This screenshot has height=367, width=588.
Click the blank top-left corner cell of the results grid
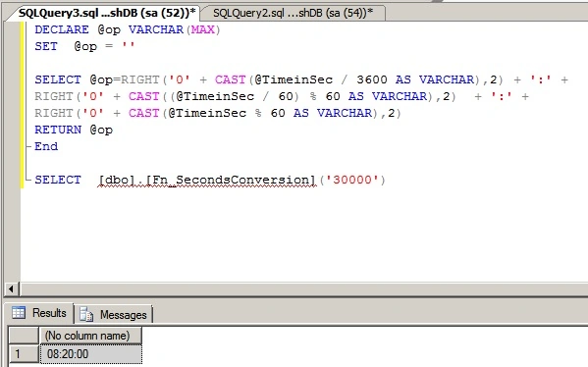coord(24,336)
